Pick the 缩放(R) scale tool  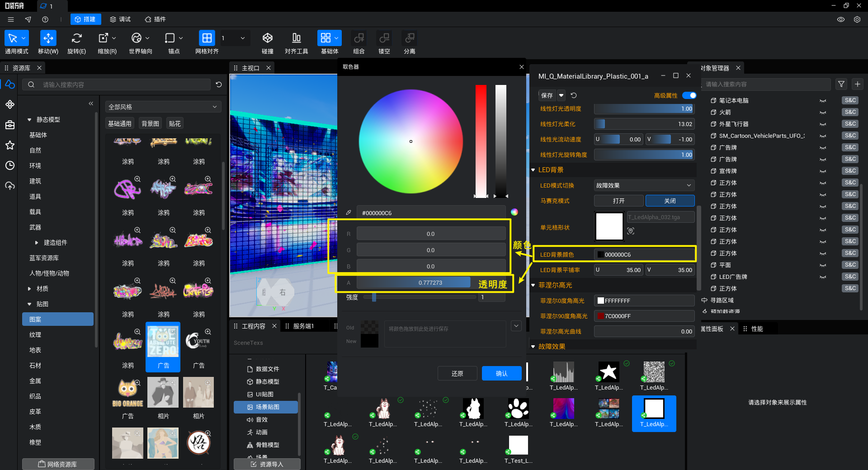point(104,38)
